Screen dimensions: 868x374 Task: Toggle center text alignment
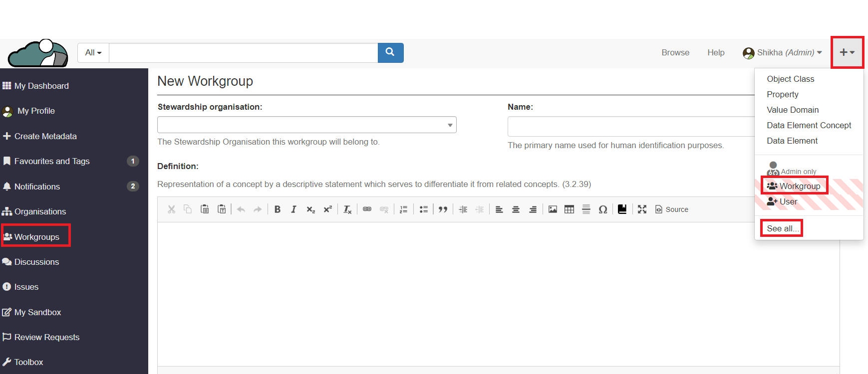(516, 209)
